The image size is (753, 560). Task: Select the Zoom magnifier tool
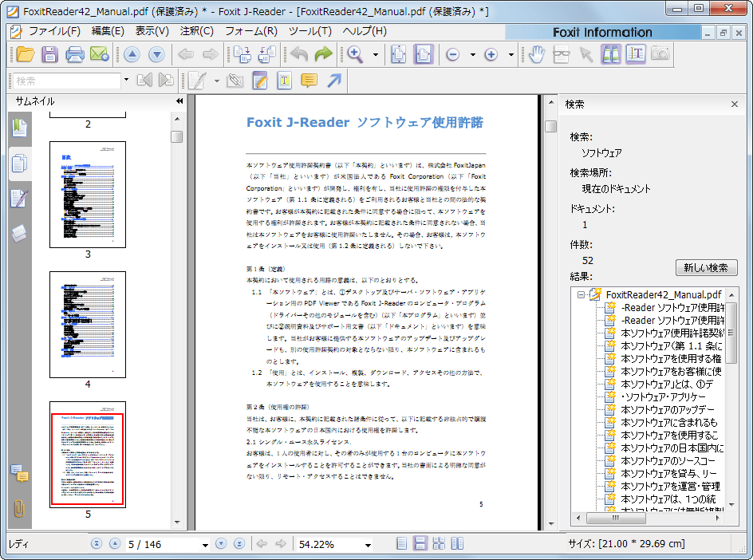tap(356, 54)
